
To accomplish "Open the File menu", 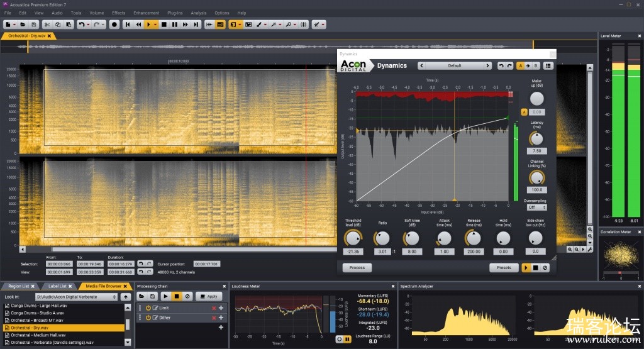I will (8, 13).
